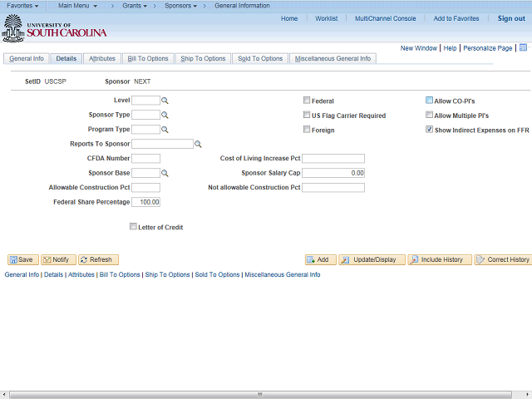Open the Help link

click(x=450, y=48)
